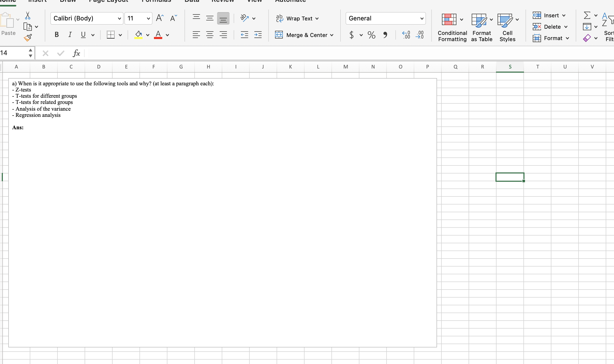The image size is (614, 364).
Task: Click the Format Painter brush icon
Action: pos(28,38)
